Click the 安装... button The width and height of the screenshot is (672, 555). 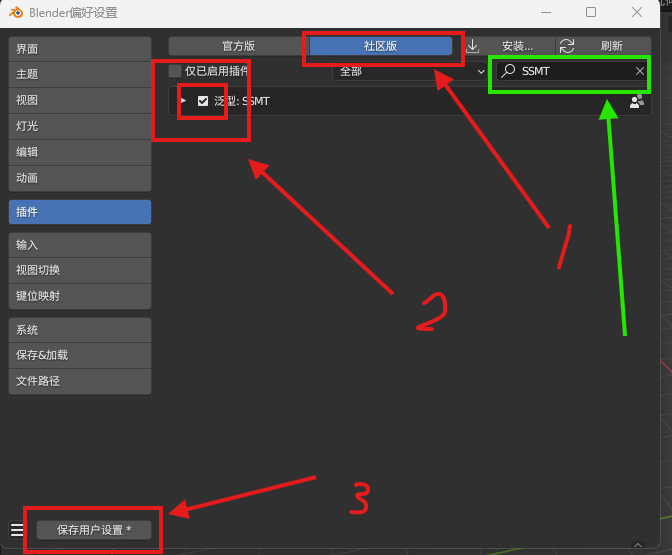[x=510, y=46]
